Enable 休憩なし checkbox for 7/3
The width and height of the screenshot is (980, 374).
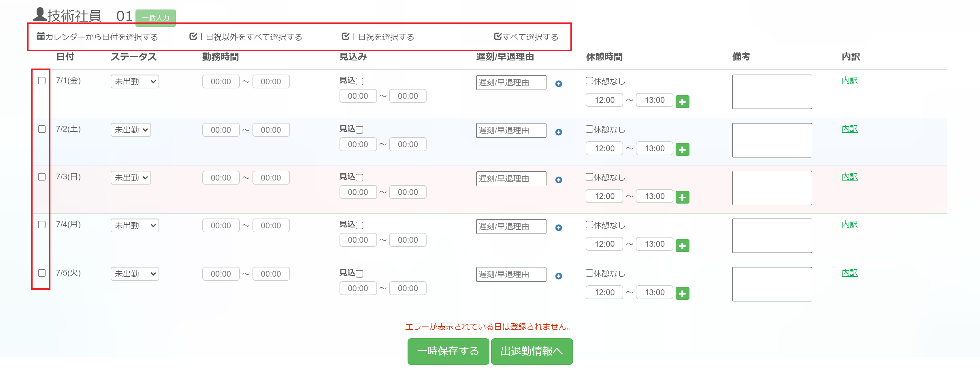click(x=589, y=177)
